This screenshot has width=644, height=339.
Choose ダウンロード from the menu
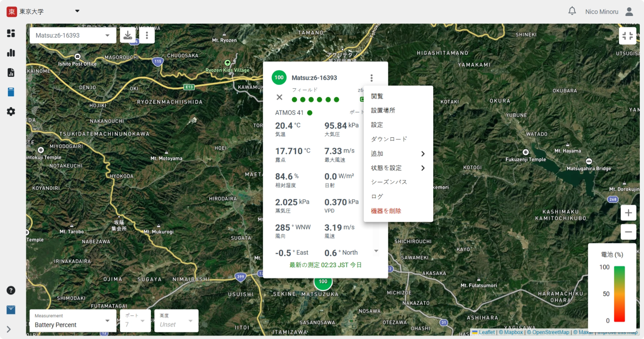[x=398, y=139]
